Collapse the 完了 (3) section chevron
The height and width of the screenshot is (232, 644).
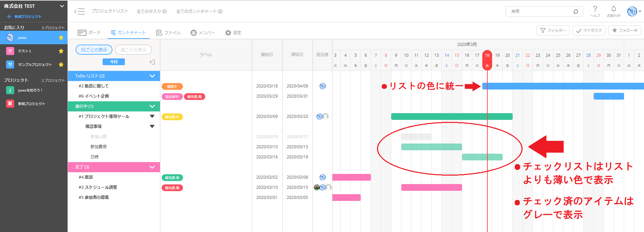152,167
